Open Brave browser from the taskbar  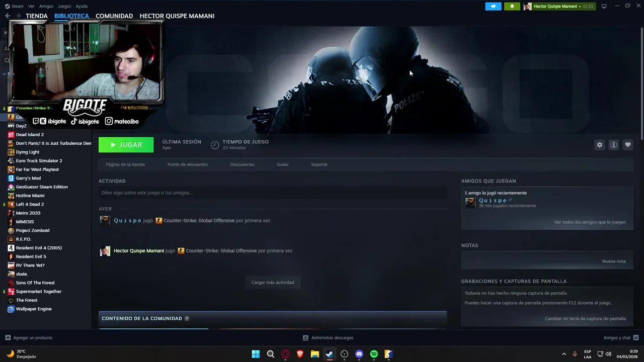pyautogui.click(x=300, y=354)
